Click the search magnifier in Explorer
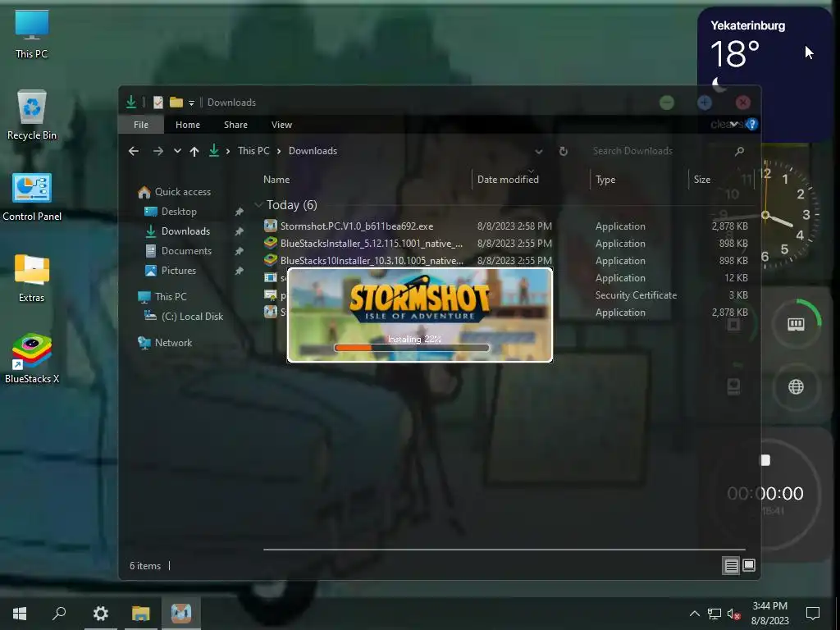 (739, 151)
